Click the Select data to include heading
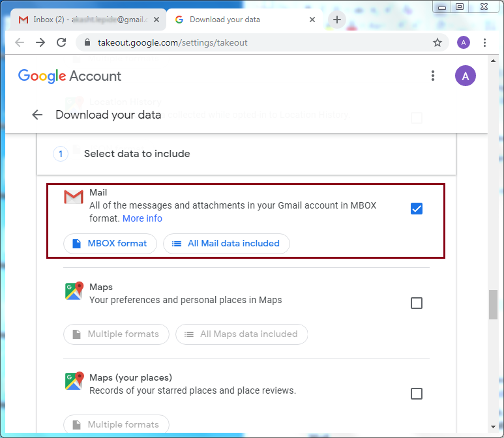The image size is (504, 438). point(137,154)
